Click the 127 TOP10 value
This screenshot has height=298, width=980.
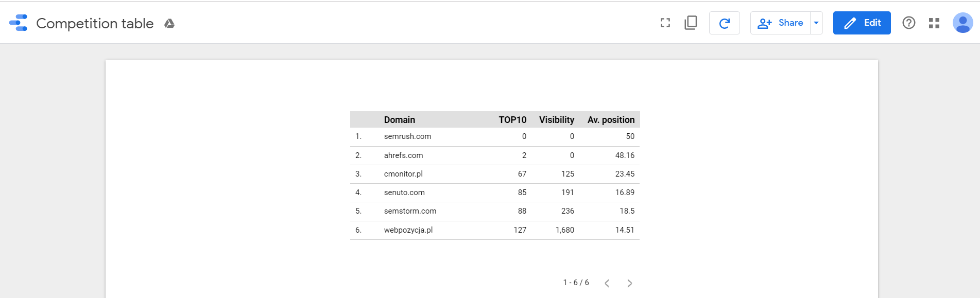520,230
